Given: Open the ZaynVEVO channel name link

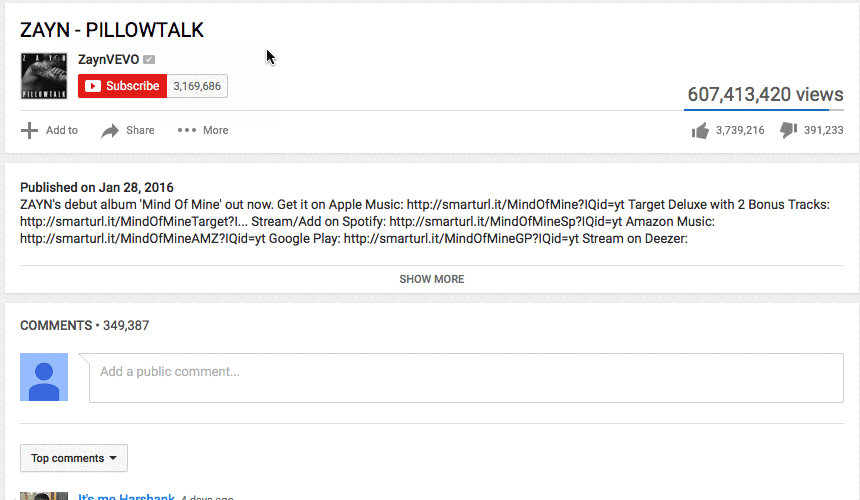Looking at the screenshot, I should point(109,59).
